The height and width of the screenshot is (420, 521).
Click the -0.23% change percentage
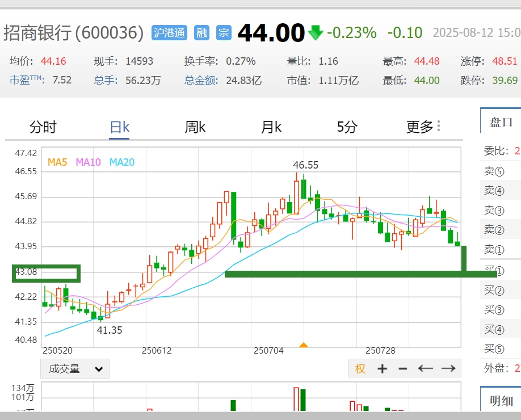coord(351,32)
